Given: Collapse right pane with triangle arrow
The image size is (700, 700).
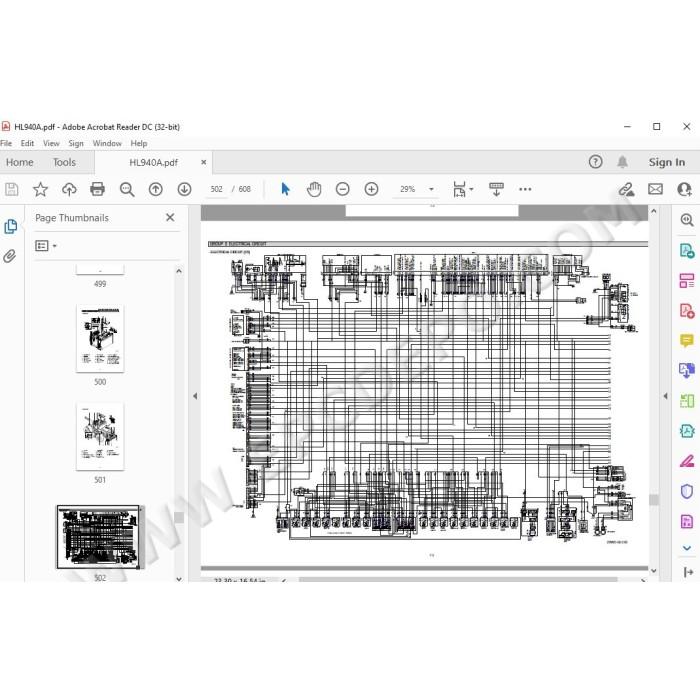Looking at the screenshot, I should [x=665, y=396].
